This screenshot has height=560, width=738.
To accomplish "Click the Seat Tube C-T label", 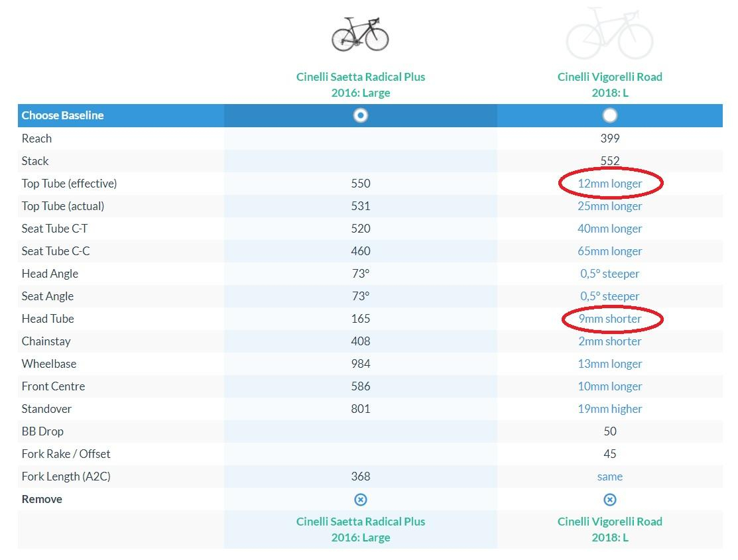I will [x=54, y=229].
